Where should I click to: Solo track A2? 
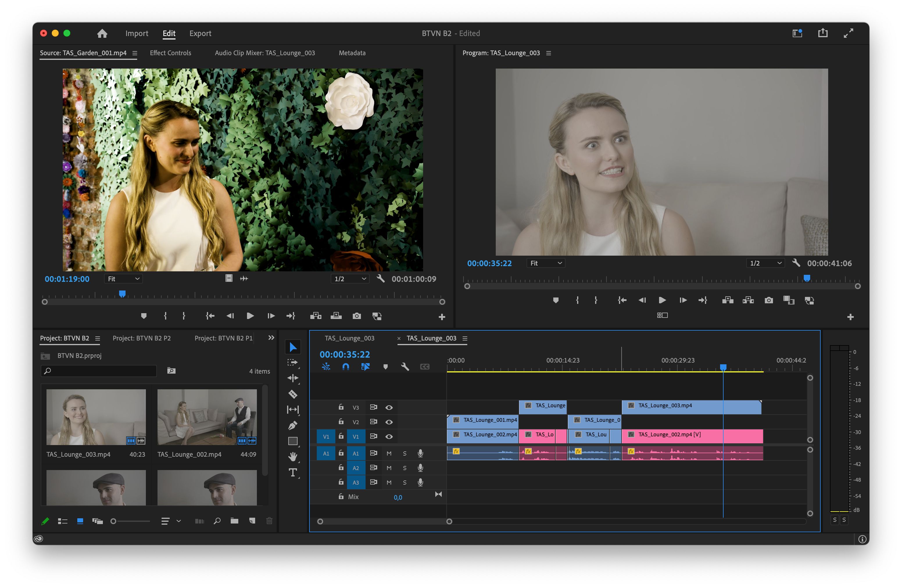pyautogui.click(x=405, y=468)
